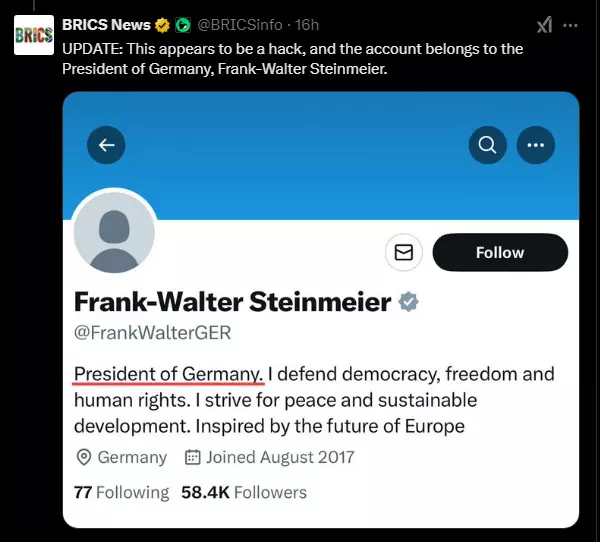
Task: Click the green affiliate badge next to BRICS News
Action: coord(182,25)
